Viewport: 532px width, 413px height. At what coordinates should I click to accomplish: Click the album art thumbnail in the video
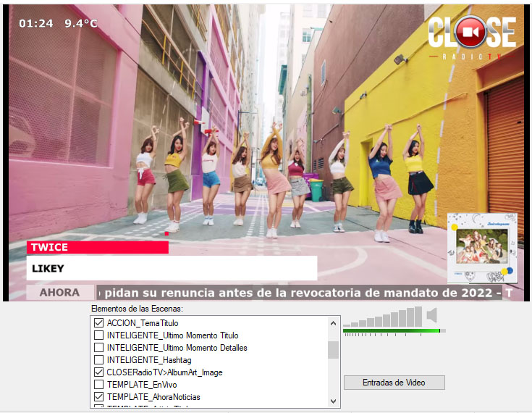(482, 249)
